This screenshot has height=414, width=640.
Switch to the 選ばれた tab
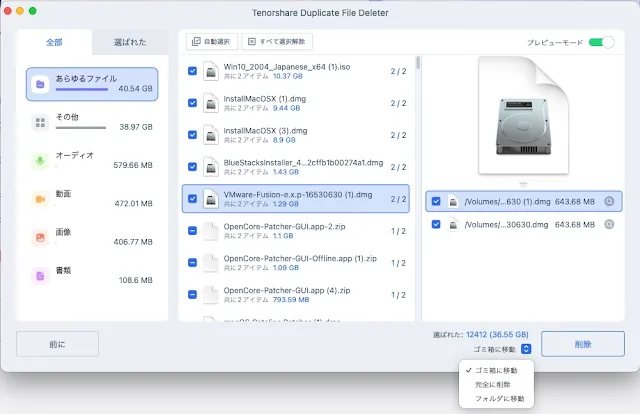coord(130,42)
